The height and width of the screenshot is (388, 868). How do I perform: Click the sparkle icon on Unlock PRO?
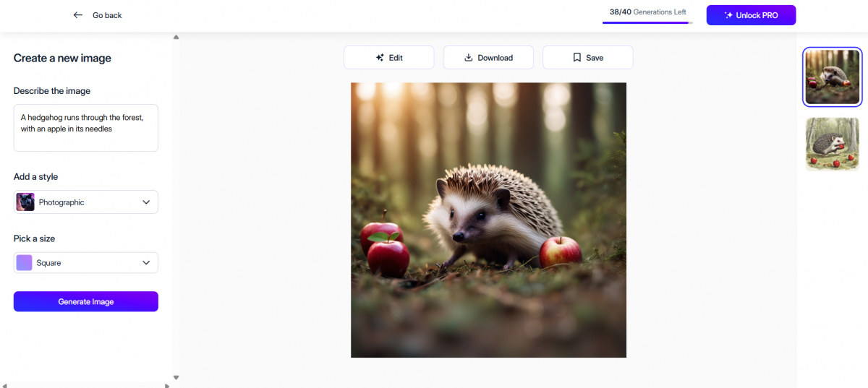coord(728,15)
